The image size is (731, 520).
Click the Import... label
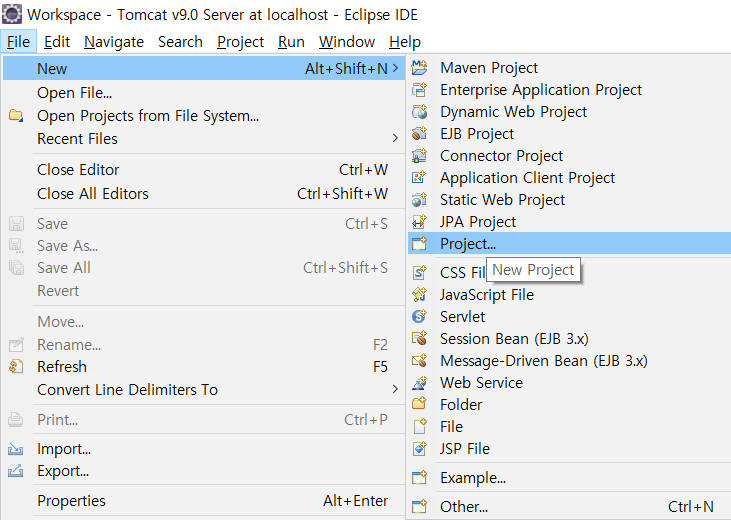coord(64,449)
